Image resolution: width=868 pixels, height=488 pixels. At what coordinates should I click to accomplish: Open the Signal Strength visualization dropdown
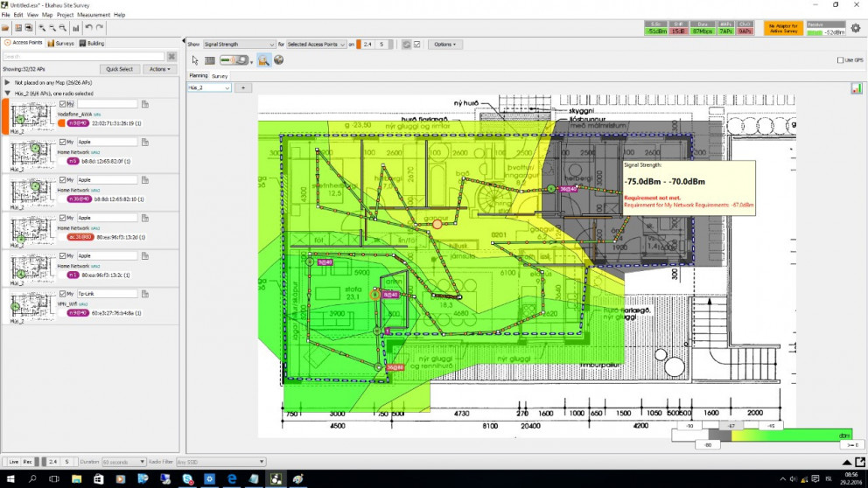pos(240,44)
